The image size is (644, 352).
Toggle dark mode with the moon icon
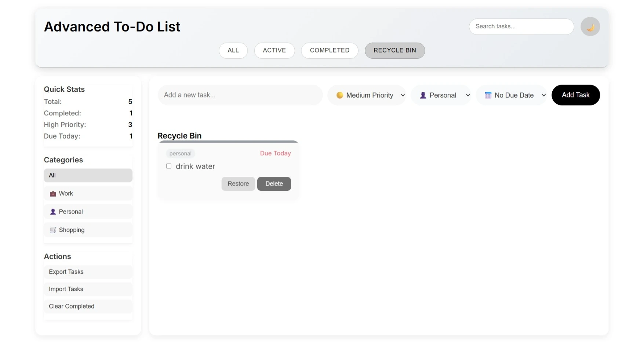(x=590, y=26)
